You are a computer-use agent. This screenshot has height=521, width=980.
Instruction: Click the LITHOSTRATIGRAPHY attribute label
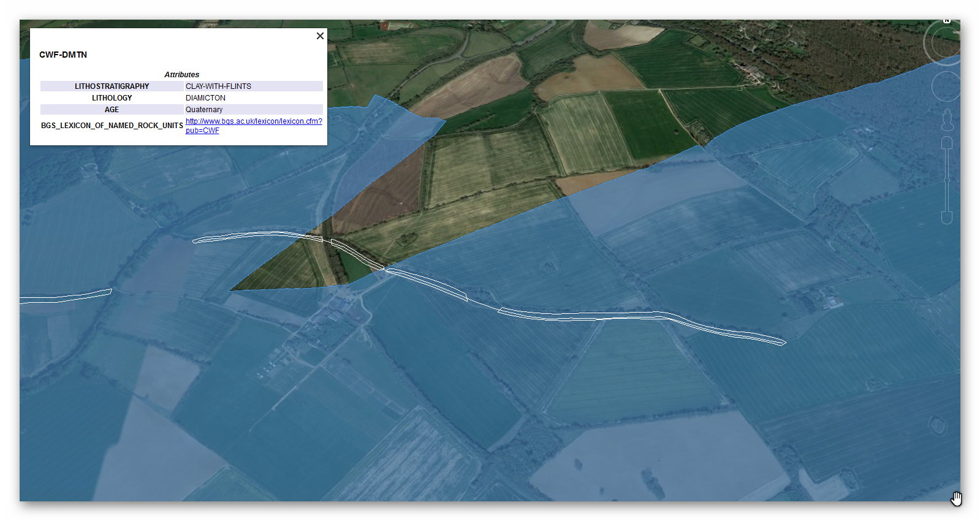[112, 86]
